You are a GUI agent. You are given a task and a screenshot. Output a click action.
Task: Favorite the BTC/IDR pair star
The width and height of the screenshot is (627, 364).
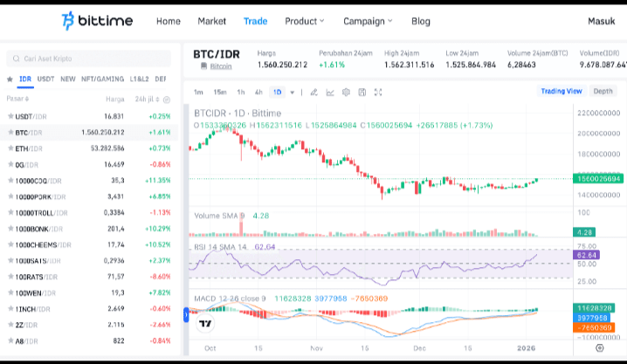pyautogui.click(x=10, y=133)
